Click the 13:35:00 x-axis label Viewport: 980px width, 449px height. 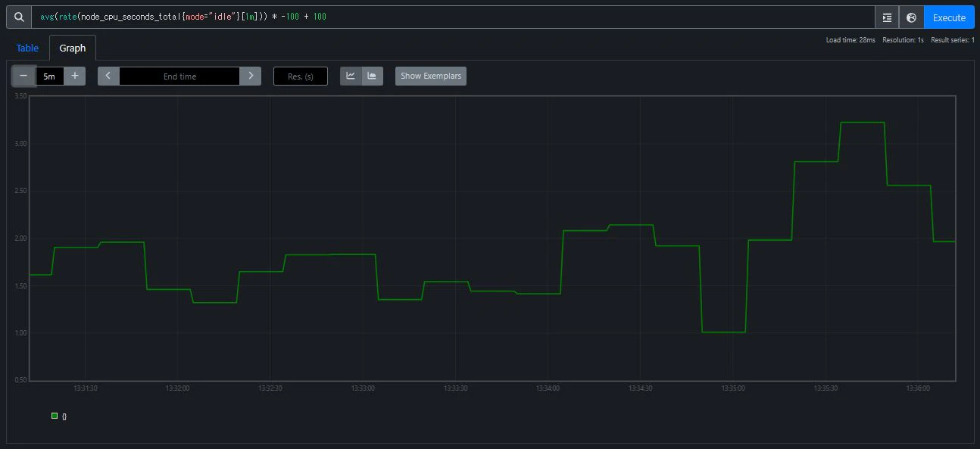click(733, 388)
